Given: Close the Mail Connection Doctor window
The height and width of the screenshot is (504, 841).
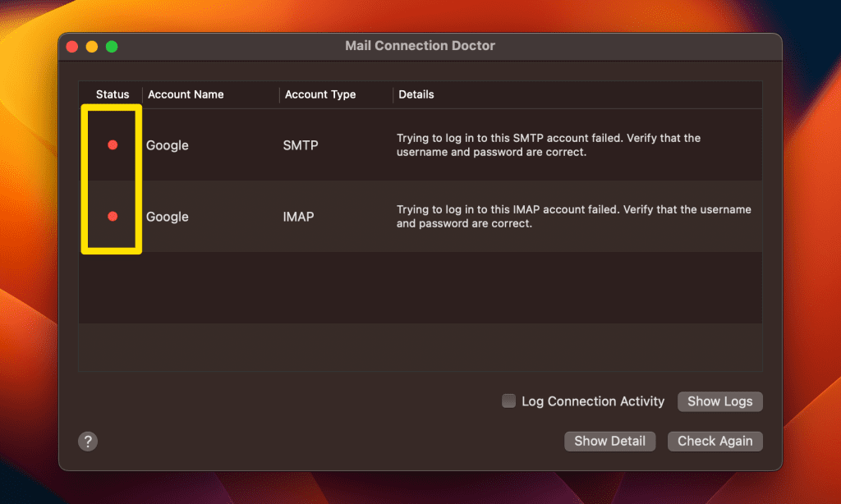Looking at the screenshot, I should point(72,47).
